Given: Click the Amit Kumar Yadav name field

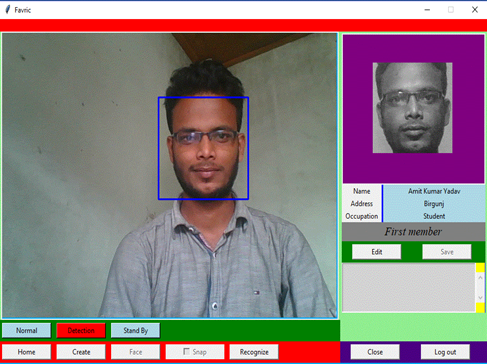Looking at the screenshot, I should coord(434,191).
